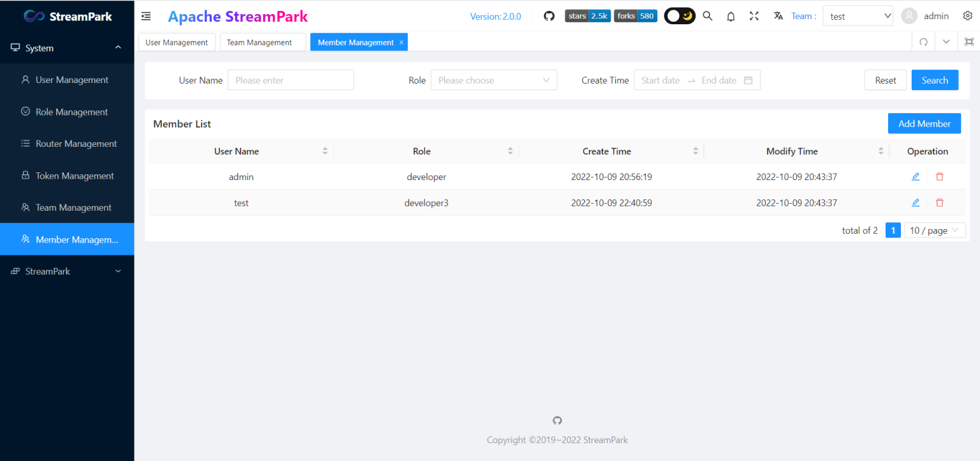Edit the admin member row
Screen dimensions: 980x461
point(916,177)
